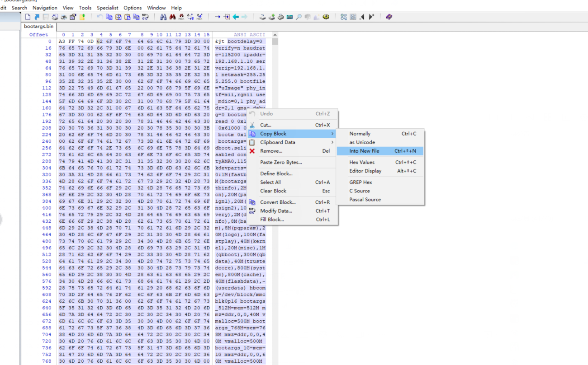Click the Position Manager toolbar icon

click(344, 17)
